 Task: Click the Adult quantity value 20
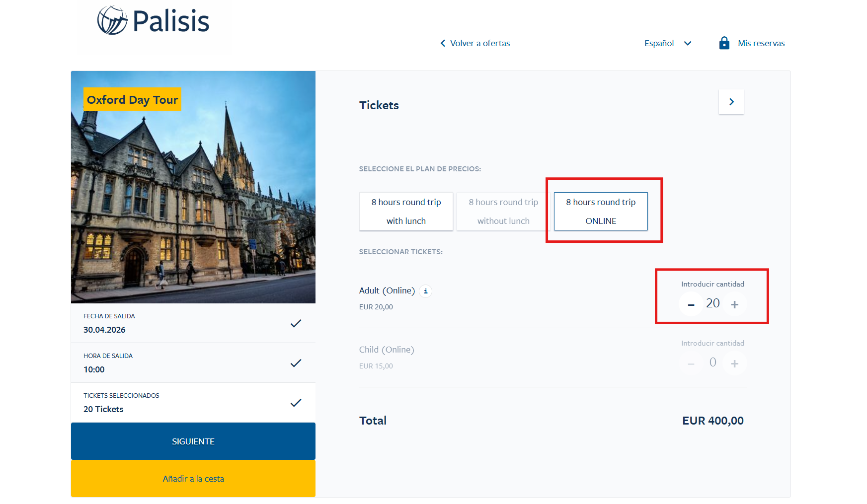pyautogui.click(x=713, y=303)
